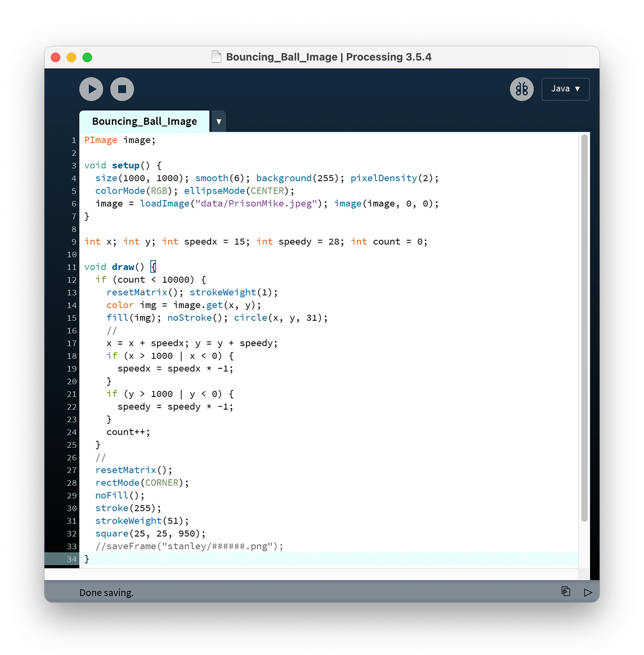Click 'background(255);' on line 4
The width and height of the screenshot is (644, 655).
(300, 178)
